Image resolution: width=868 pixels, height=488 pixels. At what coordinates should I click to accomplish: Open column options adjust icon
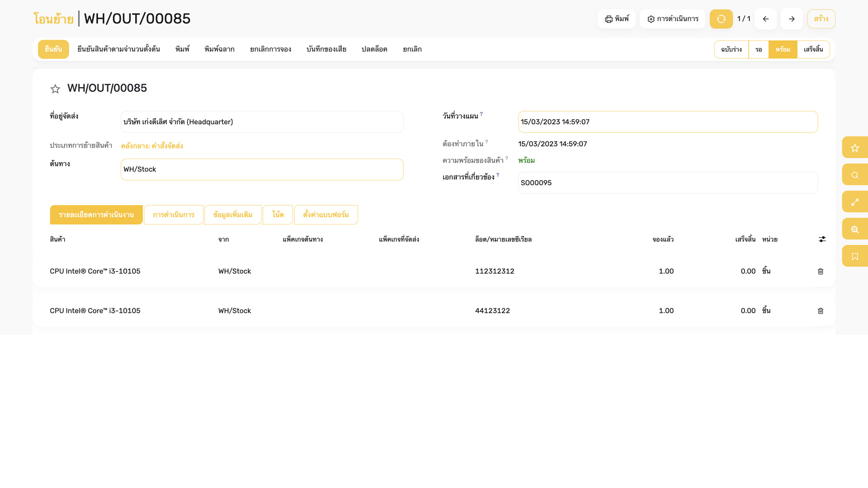[822, 239]
